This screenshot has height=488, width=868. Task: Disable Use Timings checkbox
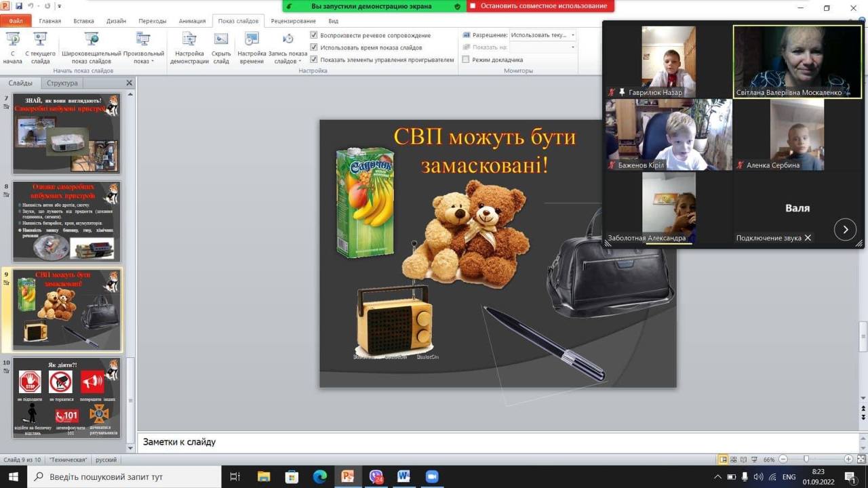(x=314, y=47)
